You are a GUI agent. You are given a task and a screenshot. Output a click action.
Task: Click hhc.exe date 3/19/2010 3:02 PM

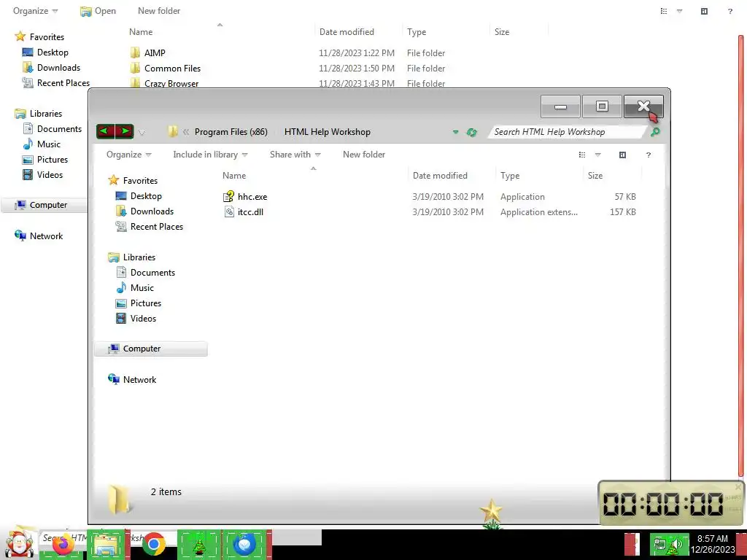(448, 197)
